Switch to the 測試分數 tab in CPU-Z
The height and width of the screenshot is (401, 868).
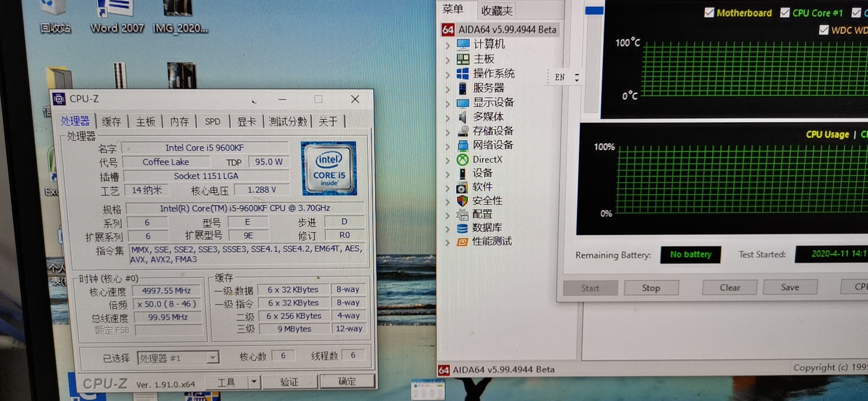(x=288, y=121)
